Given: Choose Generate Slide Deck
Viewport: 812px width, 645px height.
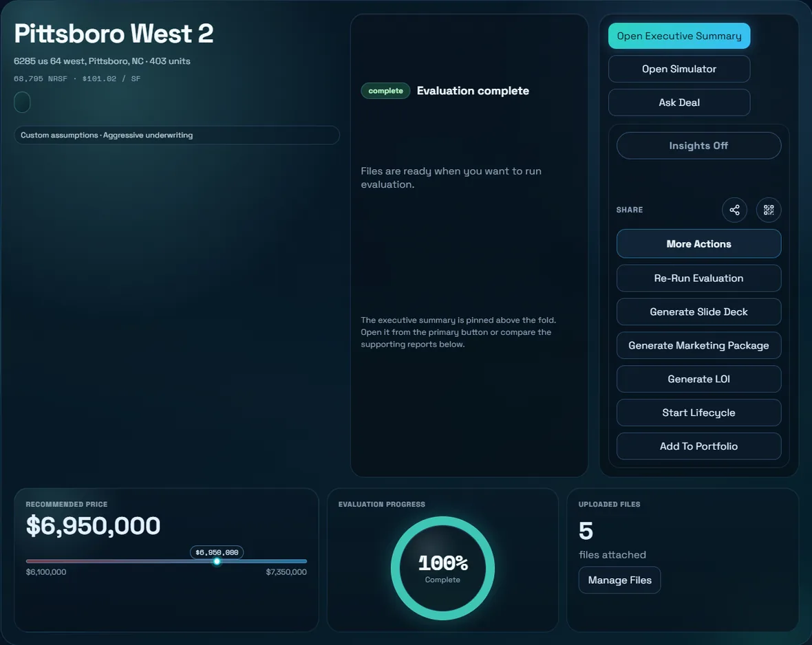Looking at the screenshot, I should click(x=698, y=311).
